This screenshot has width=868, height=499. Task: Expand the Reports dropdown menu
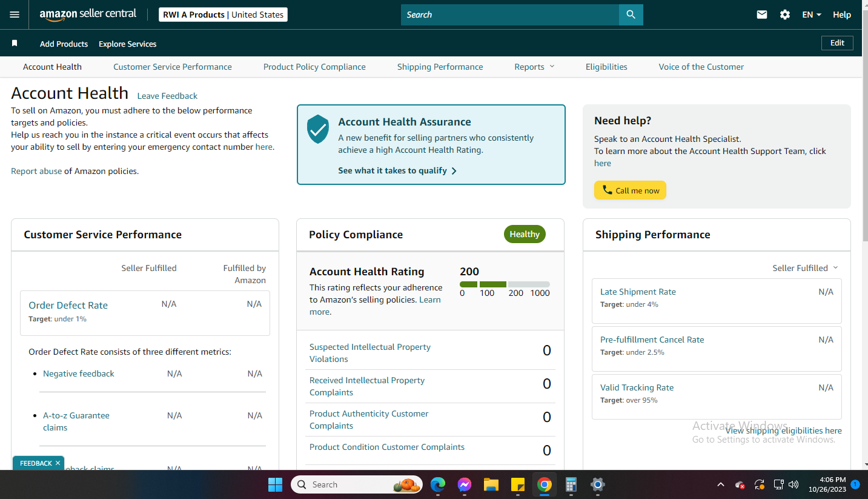tap(534, 67)
